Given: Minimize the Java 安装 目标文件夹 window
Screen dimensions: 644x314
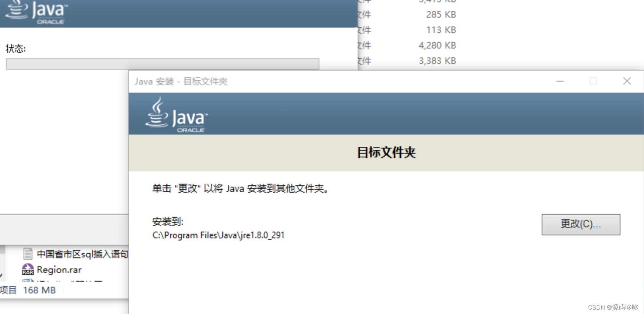Looking at the screenshot, I should pyautogui.click(x=560, y=81).
